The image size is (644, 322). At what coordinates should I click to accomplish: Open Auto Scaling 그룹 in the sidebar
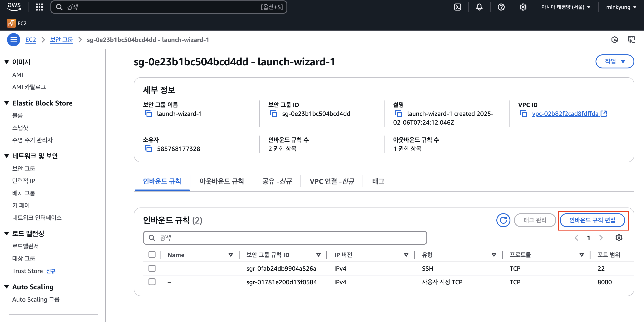click(x=36, y=299)
